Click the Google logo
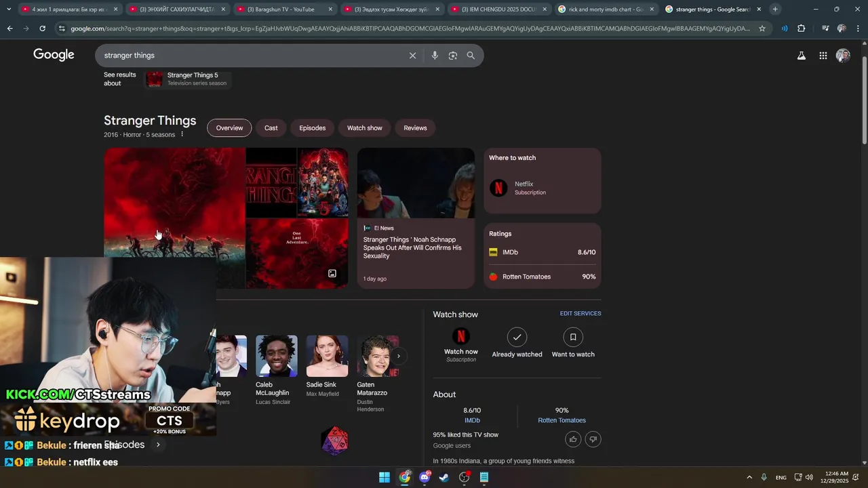This screenshot has height=488, width=868. pos(54,55)
